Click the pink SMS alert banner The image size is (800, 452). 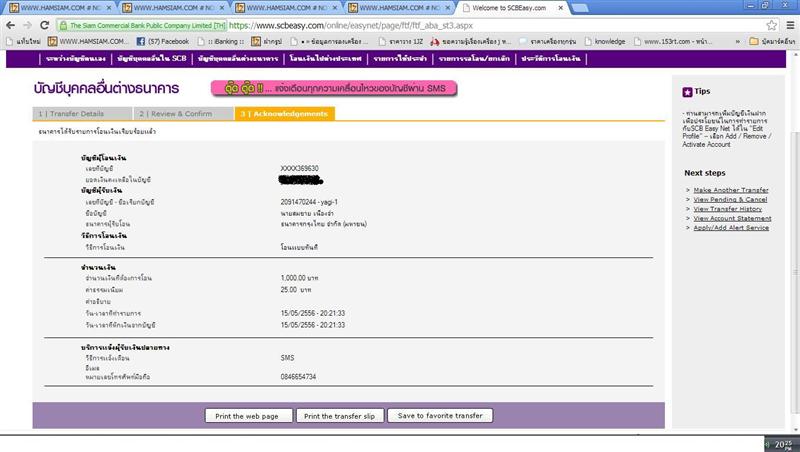click(334, 88)
